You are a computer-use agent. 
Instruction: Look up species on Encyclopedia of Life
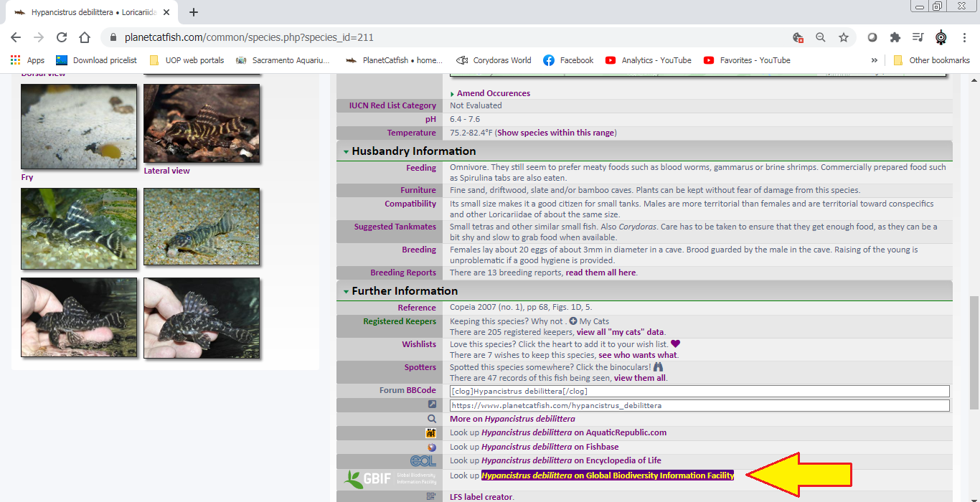[571, 460]
